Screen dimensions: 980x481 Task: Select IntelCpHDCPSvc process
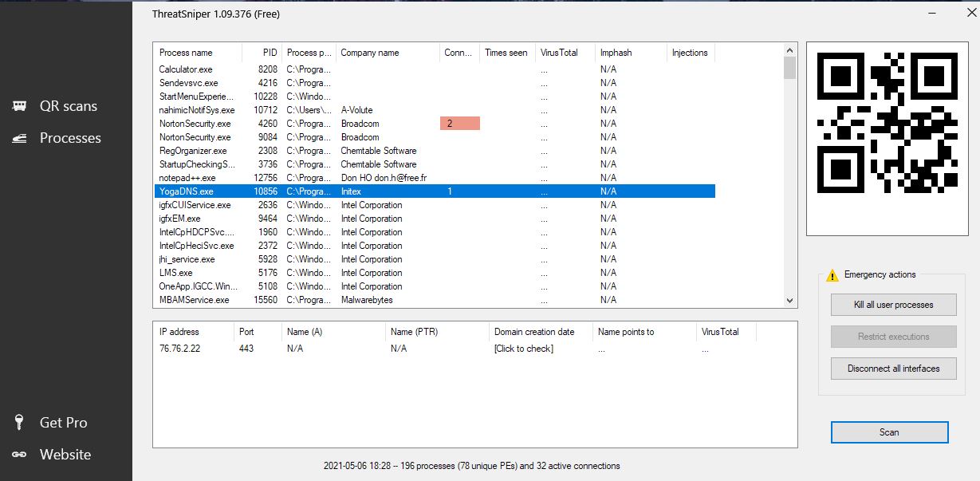pos(435,232)
